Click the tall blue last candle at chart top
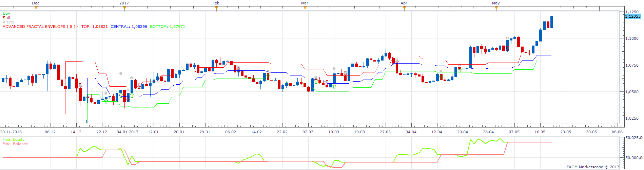 point(552,22)
